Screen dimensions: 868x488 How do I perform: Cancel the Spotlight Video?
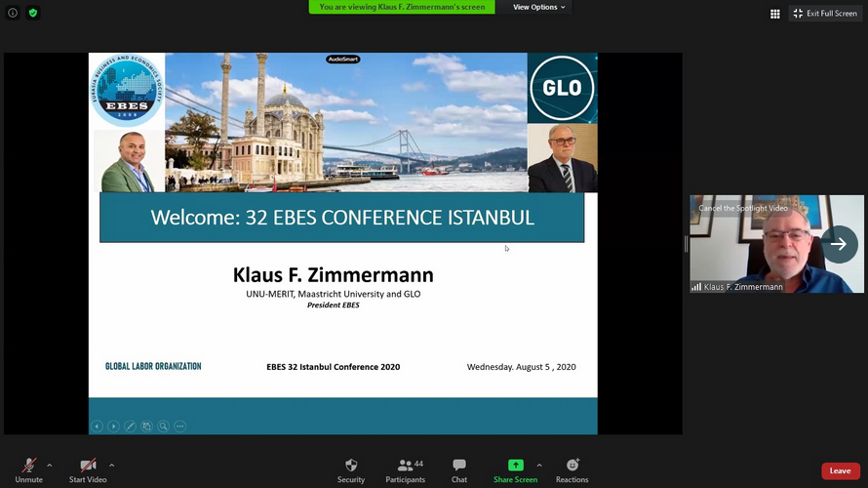tap(743, 208)
